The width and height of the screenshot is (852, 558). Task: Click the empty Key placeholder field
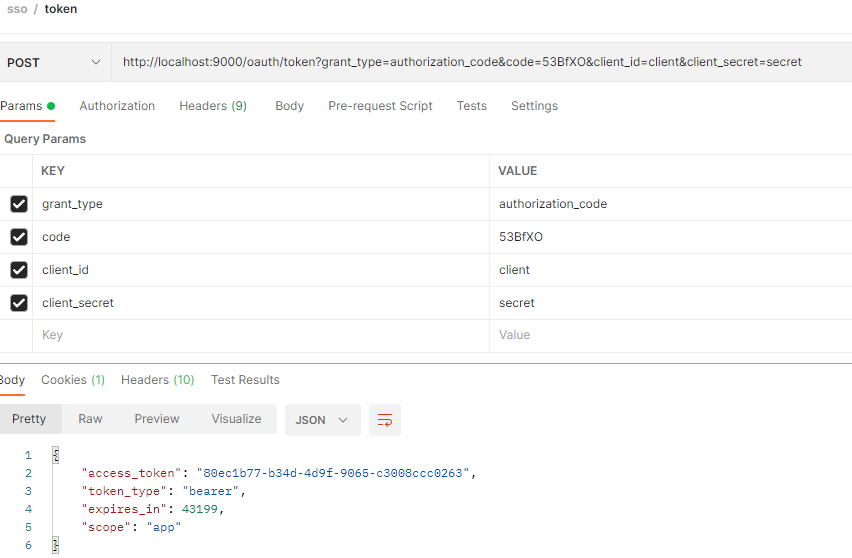coord(261,335)
